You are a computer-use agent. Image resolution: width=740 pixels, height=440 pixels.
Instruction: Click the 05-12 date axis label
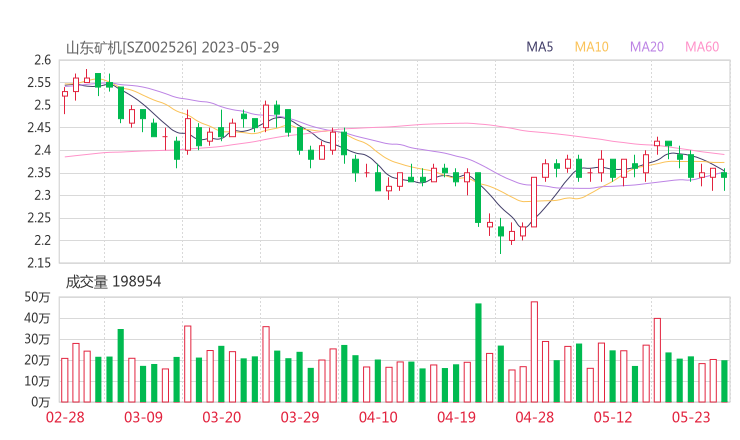tap(613, 417)
